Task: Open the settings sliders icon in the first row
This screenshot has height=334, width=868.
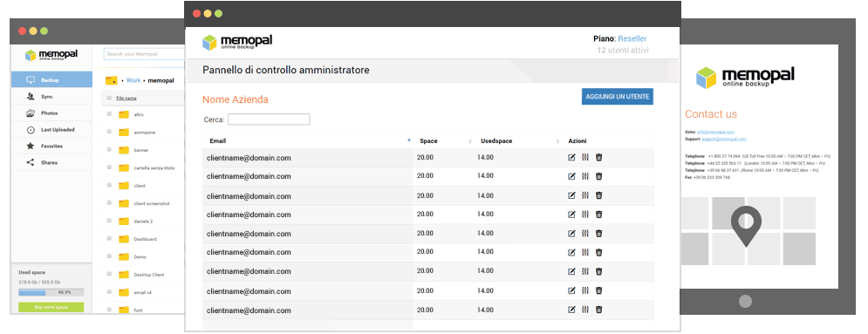Action: 585,158
